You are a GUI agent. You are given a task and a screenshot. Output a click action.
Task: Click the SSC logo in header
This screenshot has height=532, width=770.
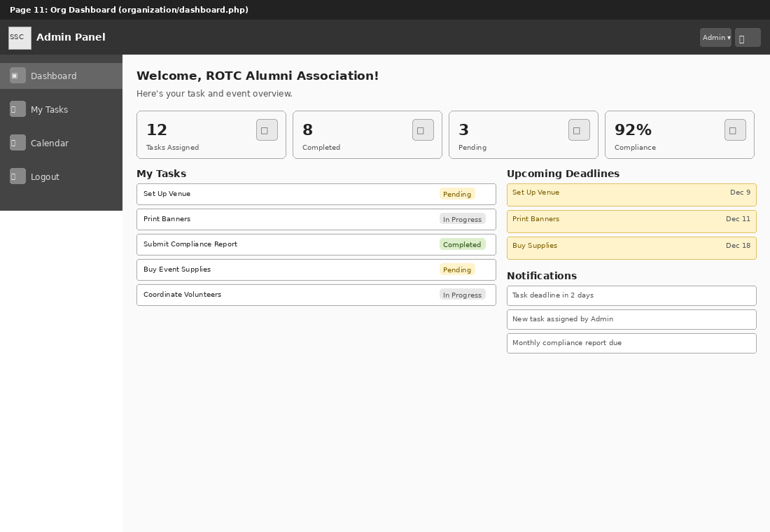[x=20, y=38]
